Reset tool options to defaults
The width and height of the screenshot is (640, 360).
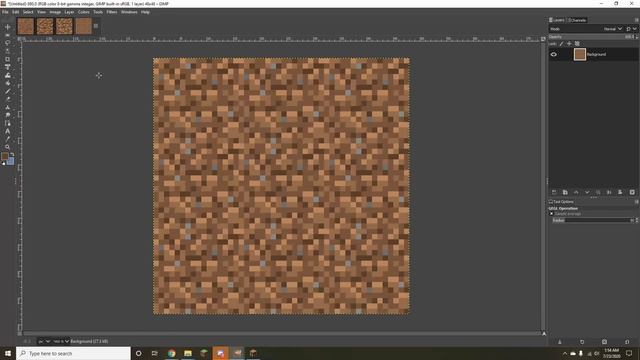627,342
